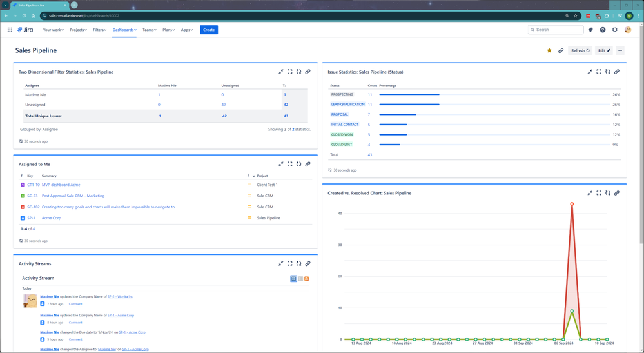Click the Unassigned count 42 link

224,105
